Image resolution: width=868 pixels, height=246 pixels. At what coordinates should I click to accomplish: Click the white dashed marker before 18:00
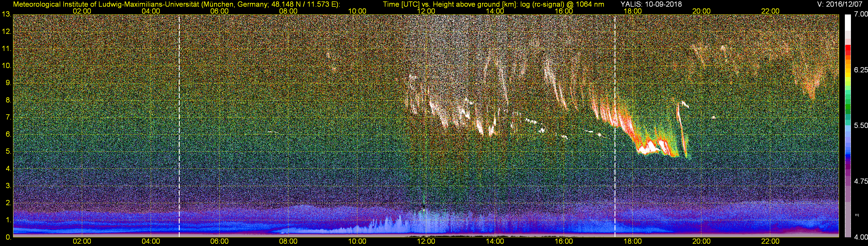pos(615,126)
